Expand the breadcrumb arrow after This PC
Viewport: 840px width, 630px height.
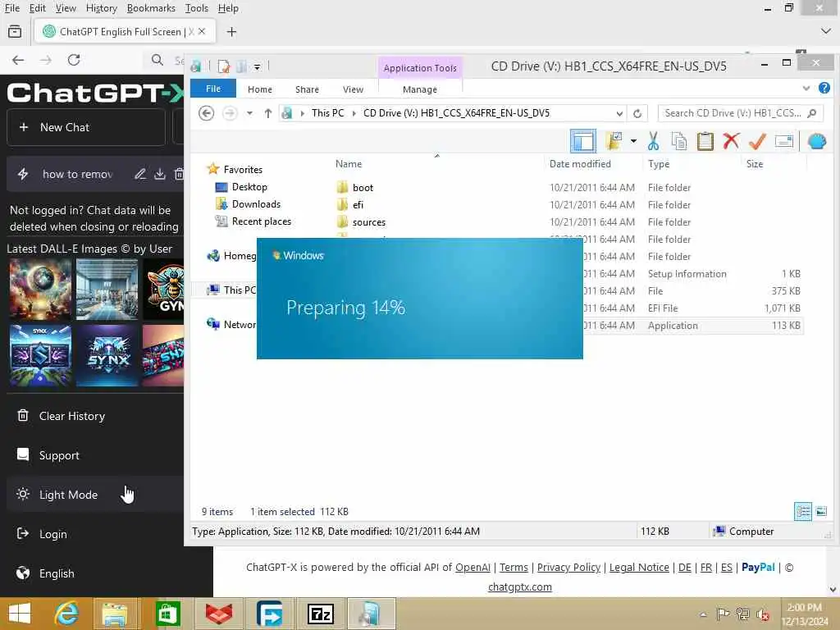(x=354, y=113)
